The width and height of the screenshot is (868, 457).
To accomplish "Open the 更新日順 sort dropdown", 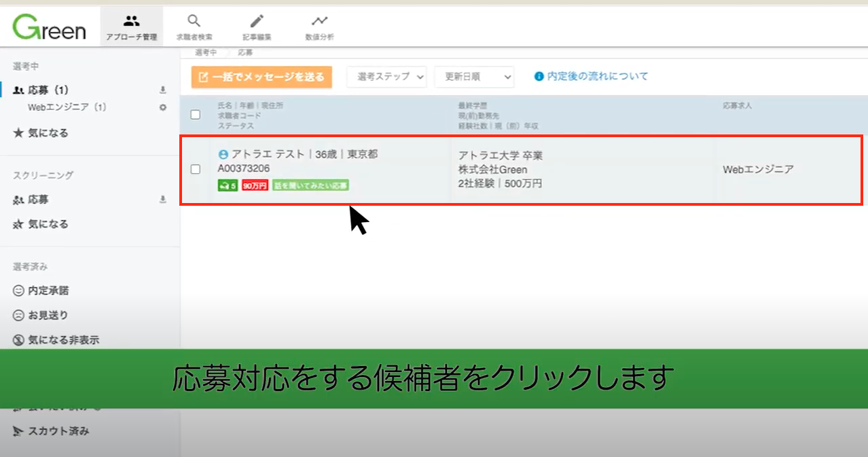I will coord(474,77).
